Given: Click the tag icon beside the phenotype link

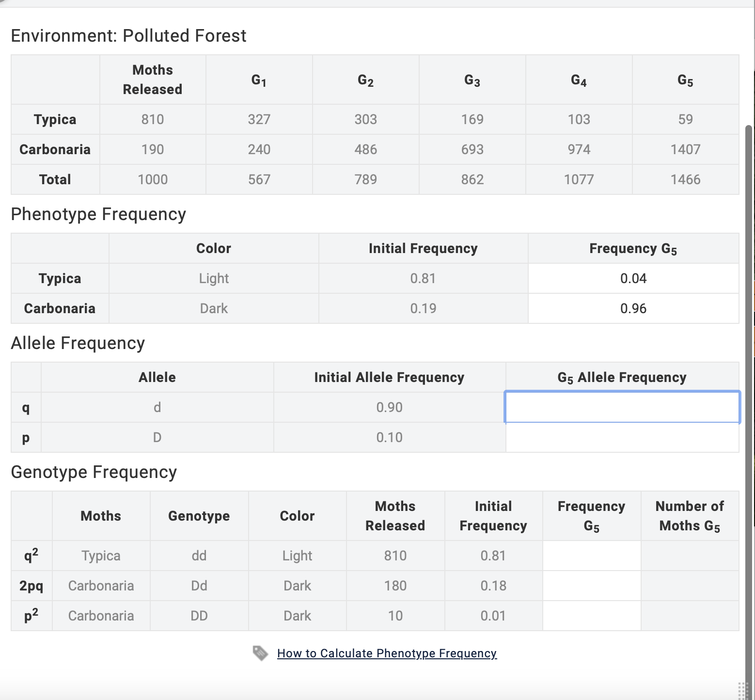Looking at the screenshot, I should click(x=260, y=653).
